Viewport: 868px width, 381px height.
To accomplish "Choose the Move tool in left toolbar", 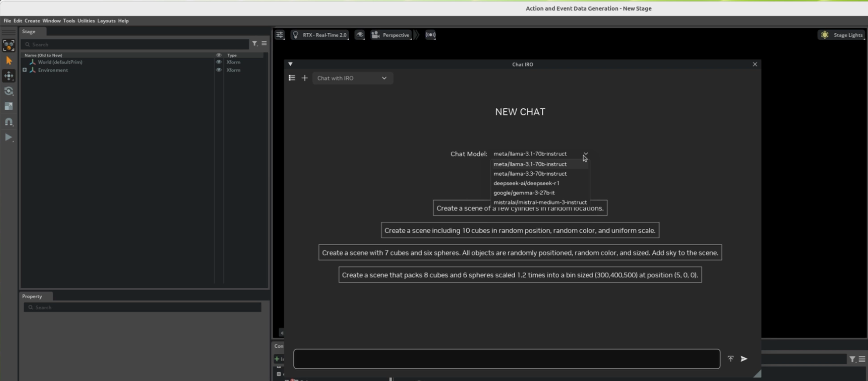I will click(9, 76).
